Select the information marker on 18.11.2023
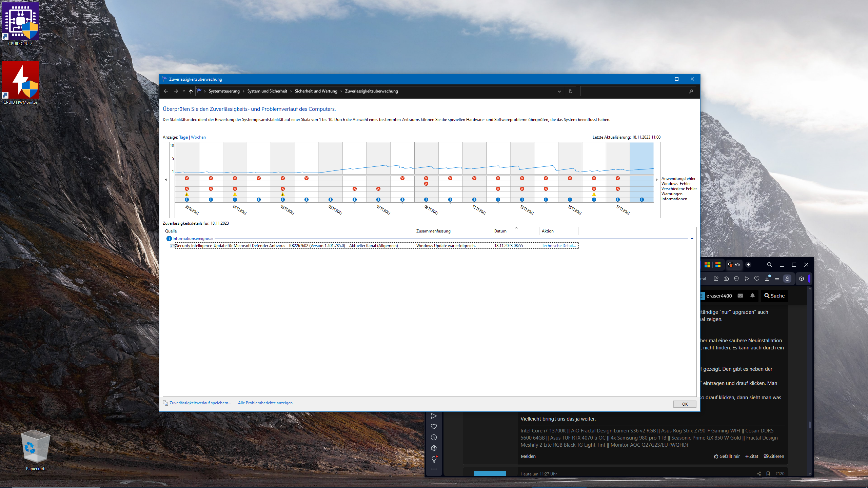 click(642, 200)
